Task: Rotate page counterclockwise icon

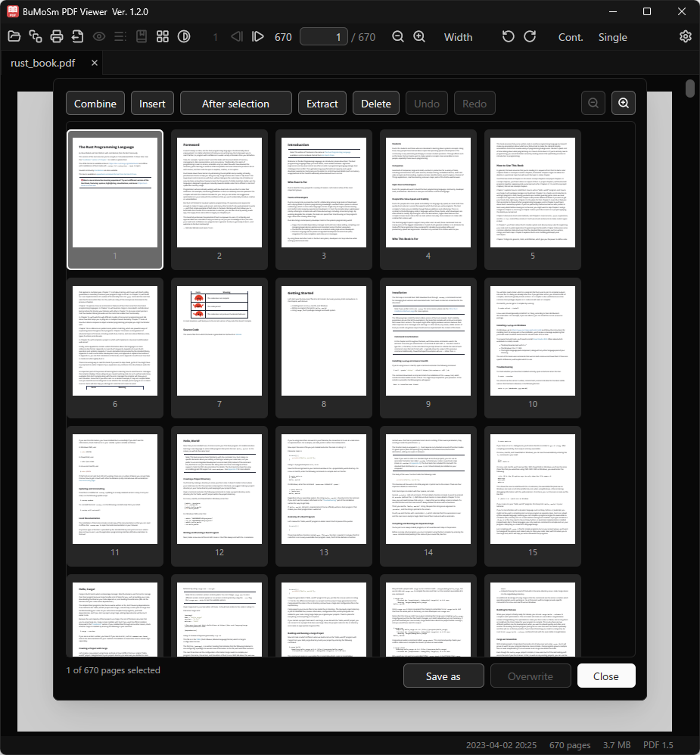Action: pyautogui.click(x=509, y=36)
